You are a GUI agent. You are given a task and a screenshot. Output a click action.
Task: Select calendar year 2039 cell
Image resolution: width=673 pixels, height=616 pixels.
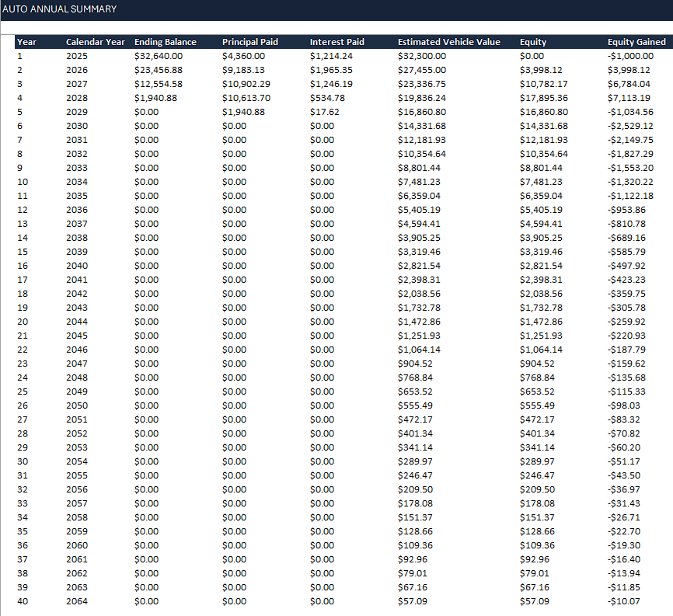tap(77, 252)
